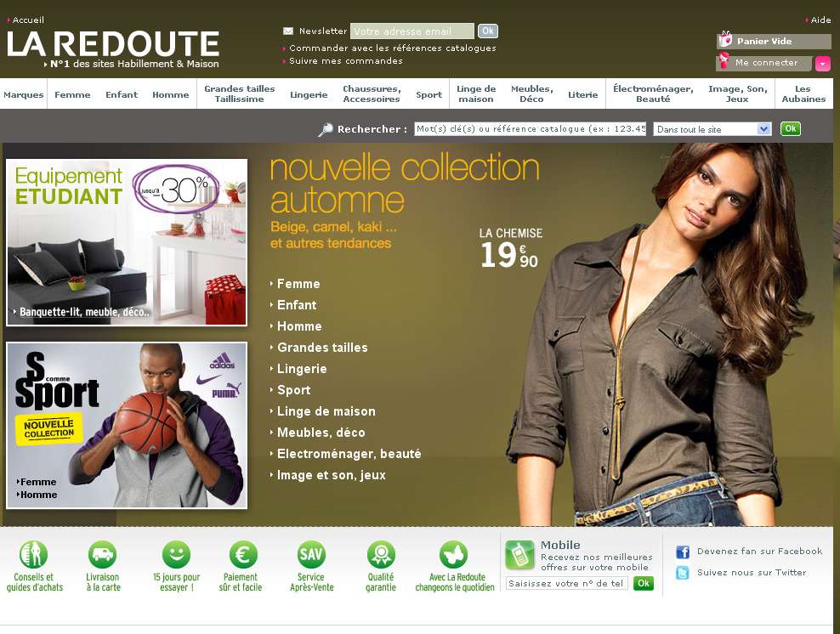Viewport: 840px width, 634px height.
Task: Follow the 'Suivre mes commandes' link
Action: (345, 61)
